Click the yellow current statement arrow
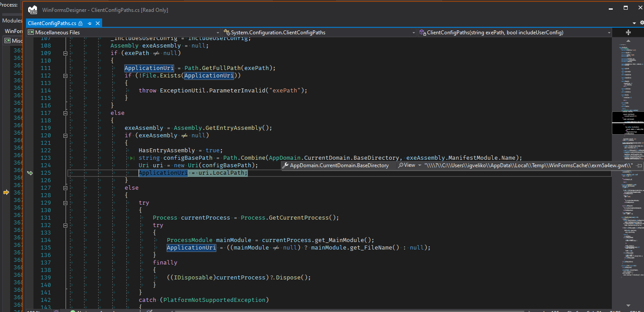Viewport: 644px width, 312px height. (x=6, y=192)
